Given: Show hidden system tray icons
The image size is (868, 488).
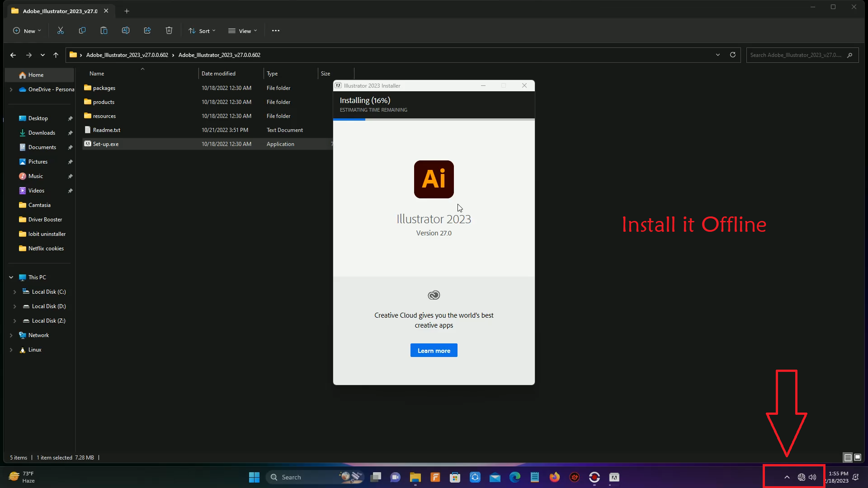Looking at the screenshot, I should coord(787,477).
